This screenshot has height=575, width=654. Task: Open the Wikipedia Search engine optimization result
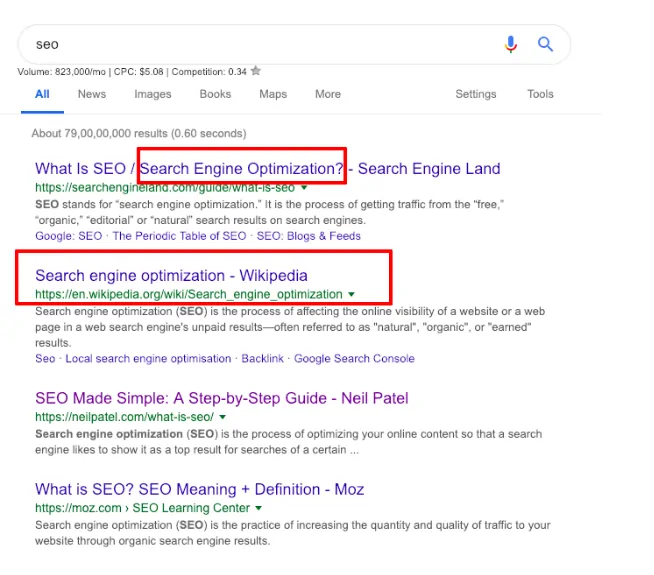pyautogui.click(x=171, y=276)
